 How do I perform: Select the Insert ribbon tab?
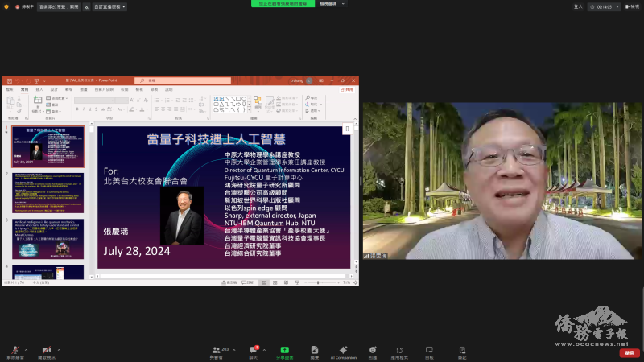pyautogui.click(x=39, y=89)
